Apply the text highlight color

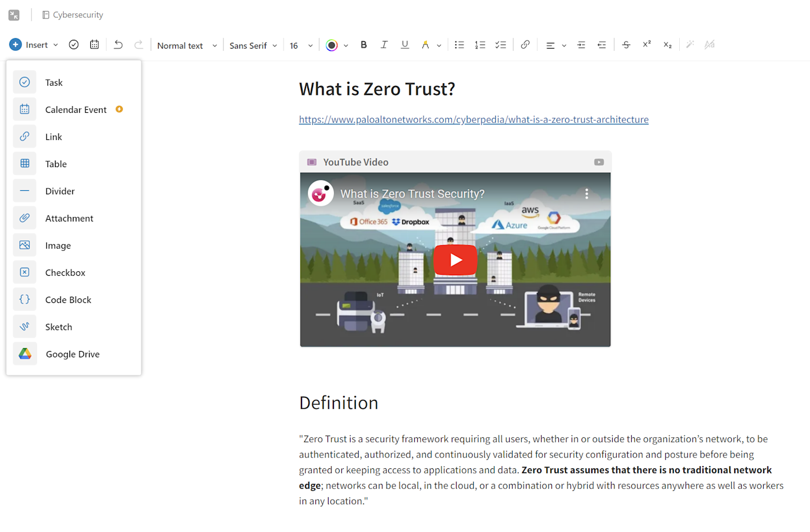pos(425,45)
